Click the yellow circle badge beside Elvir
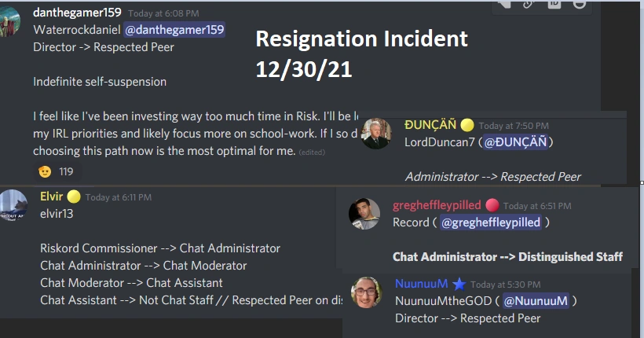The image size is (644, 338). [74, 197]
